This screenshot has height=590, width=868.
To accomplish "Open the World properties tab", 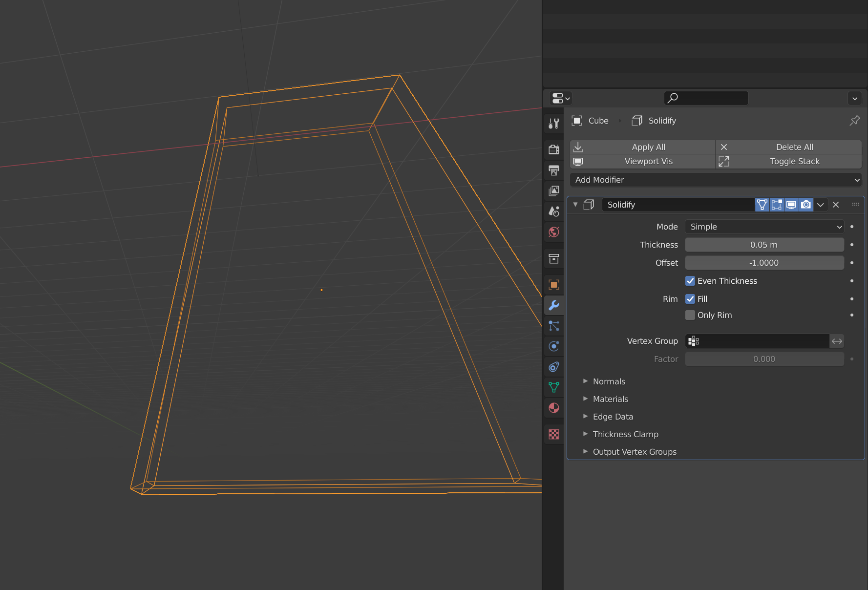I will tap(553, 232).
